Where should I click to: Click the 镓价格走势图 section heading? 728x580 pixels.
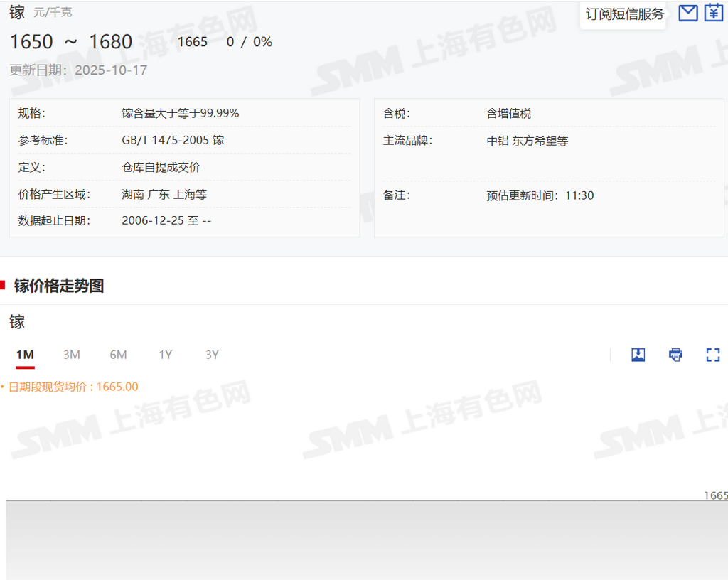coord(59,286)
